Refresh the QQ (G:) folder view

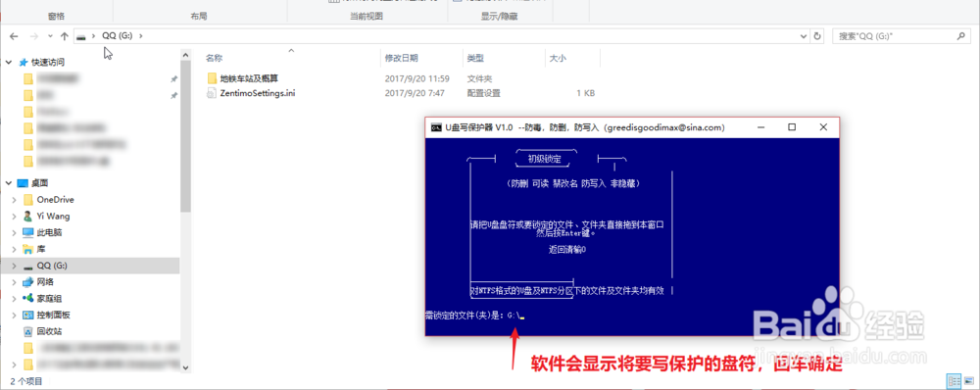[x=817, y=36]
